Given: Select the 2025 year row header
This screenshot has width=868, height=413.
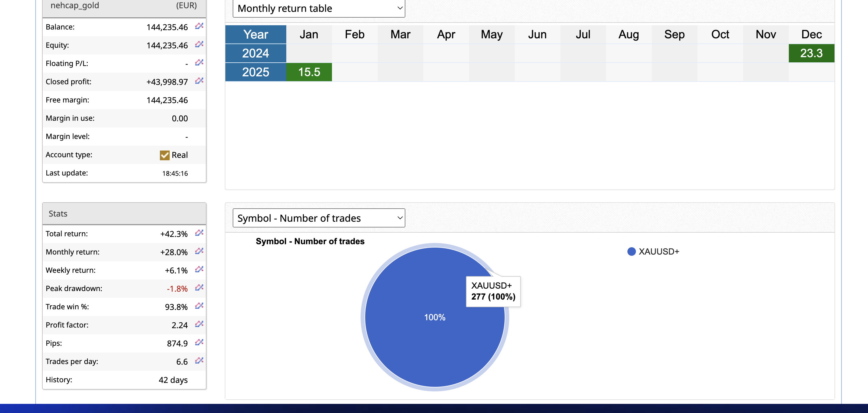Looking at the screenshot, I should [256, 72].
